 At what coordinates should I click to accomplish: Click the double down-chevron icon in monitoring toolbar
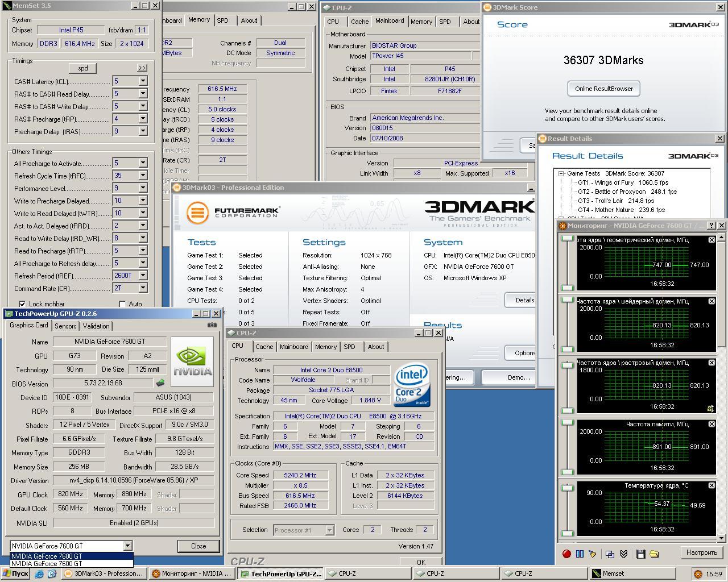pyautogui.click(x=623, y=554)
